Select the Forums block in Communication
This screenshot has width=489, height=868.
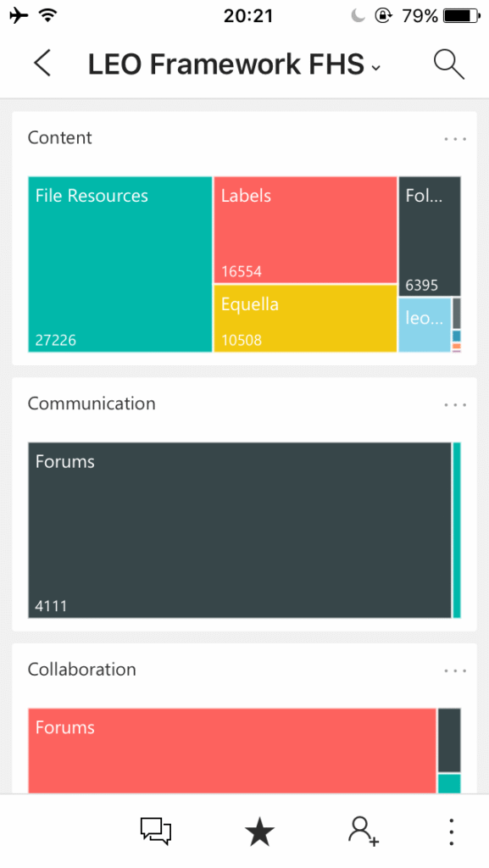(x=240, y=530)
